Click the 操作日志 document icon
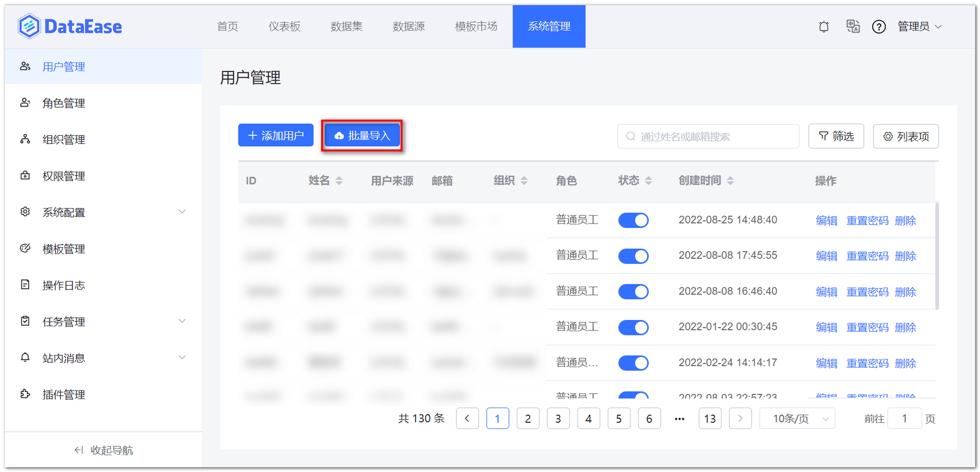Viewport: 980px width, 472px height. [25, 285]
